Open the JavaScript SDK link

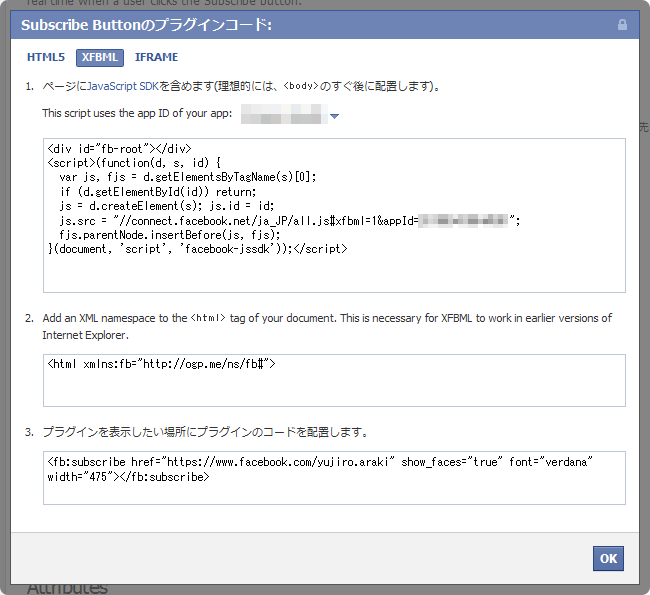(123, 86)
